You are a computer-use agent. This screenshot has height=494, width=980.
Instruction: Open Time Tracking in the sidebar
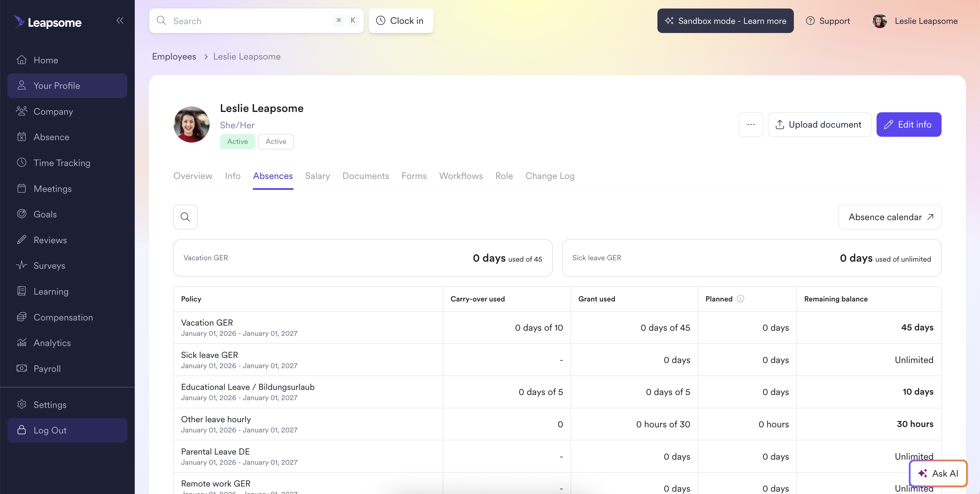pyautogui.click(x=67, y=163)
